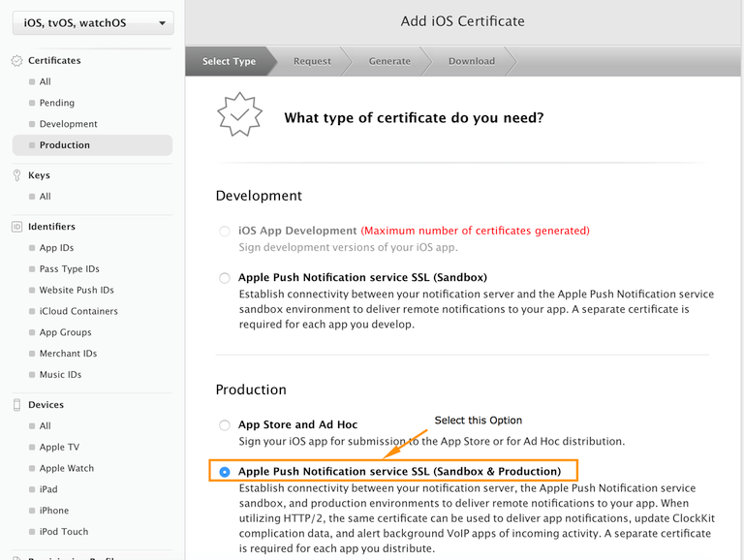Show All devices
The height and width of the screenshot is (560, 744).
pos(46,425)
